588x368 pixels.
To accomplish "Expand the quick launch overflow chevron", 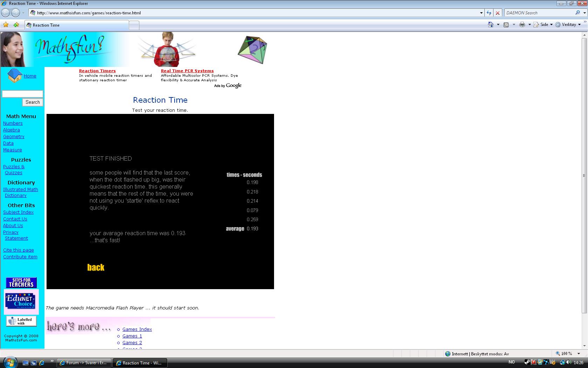I will pyautogui.click(x=52, y=361).
